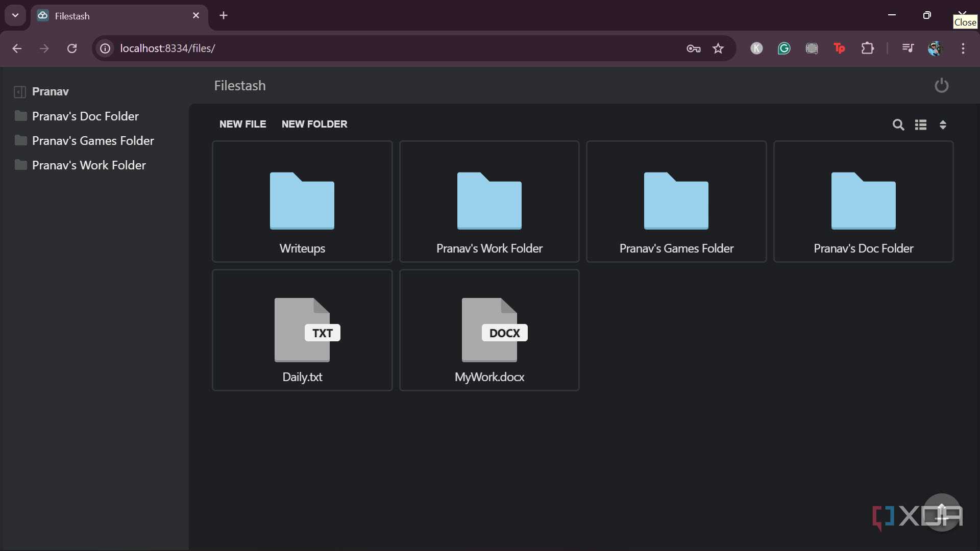Go back with the browser back arrow
The height and width of the screenshot is (551, 980).
pyautogui.click(x=17, y=48)
